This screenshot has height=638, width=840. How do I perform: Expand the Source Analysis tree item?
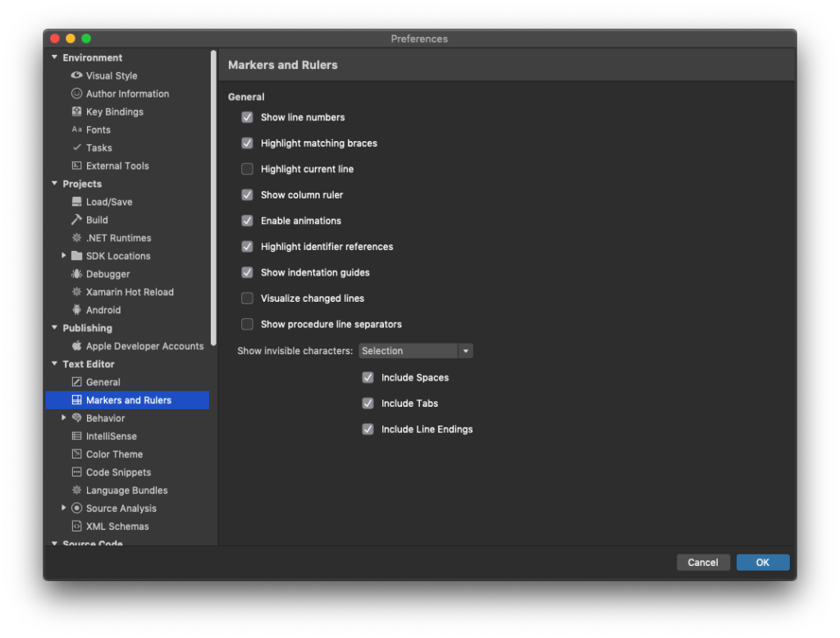(64, 508)
